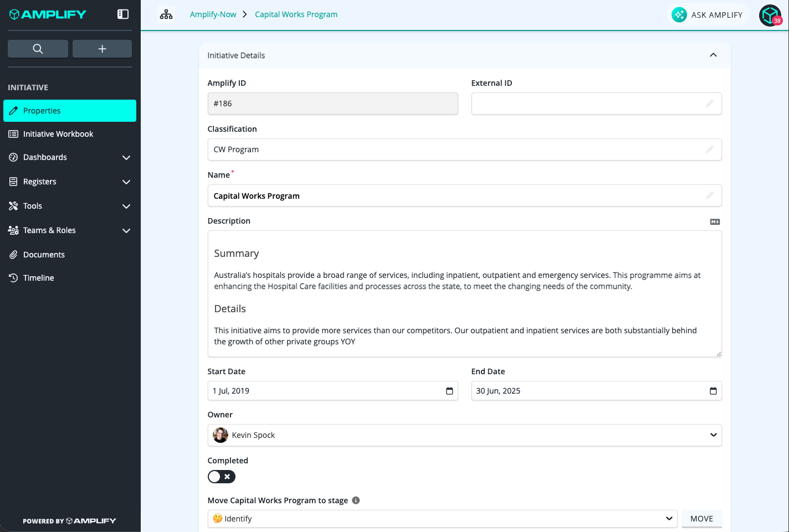789x532 pixels.
Task: Go to Amplify-Now breadcrumb
Action: tap(213, 14)
